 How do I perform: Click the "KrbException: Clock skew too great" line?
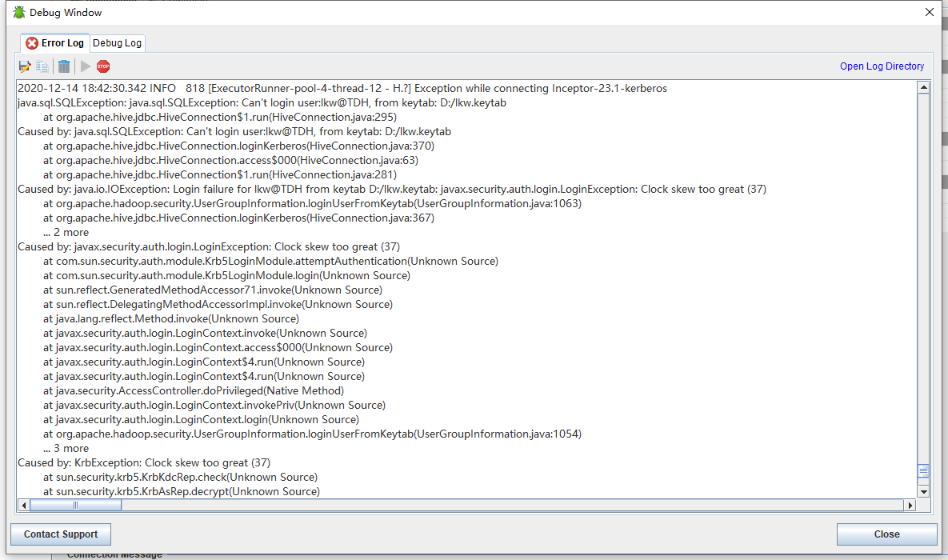coord(144,462)
